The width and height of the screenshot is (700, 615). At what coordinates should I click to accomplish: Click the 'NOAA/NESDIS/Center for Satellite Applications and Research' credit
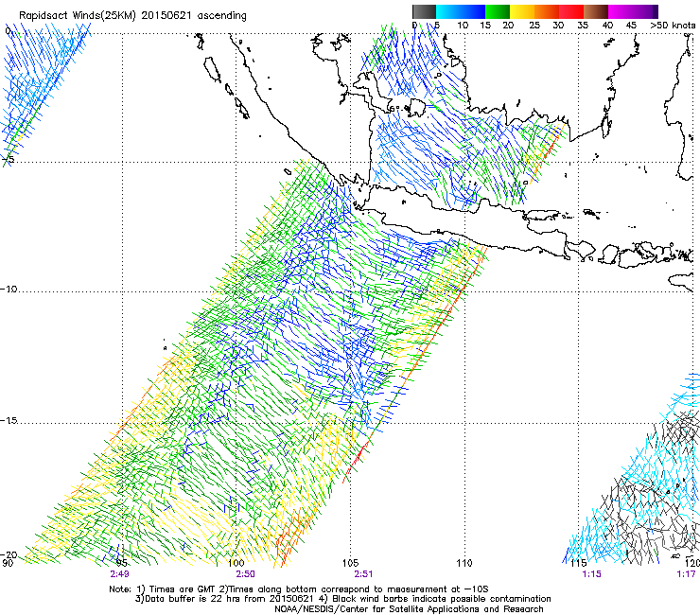pos(409,609)
